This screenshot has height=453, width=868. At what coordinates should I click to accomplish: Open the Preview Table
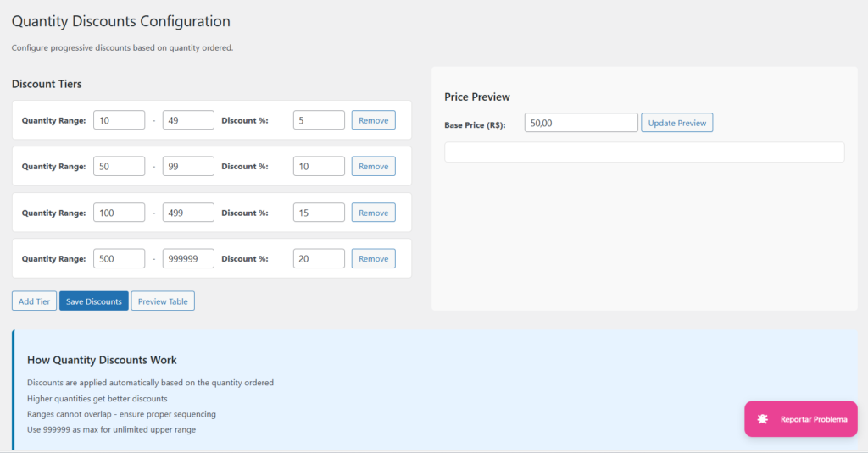coord(163,301)
